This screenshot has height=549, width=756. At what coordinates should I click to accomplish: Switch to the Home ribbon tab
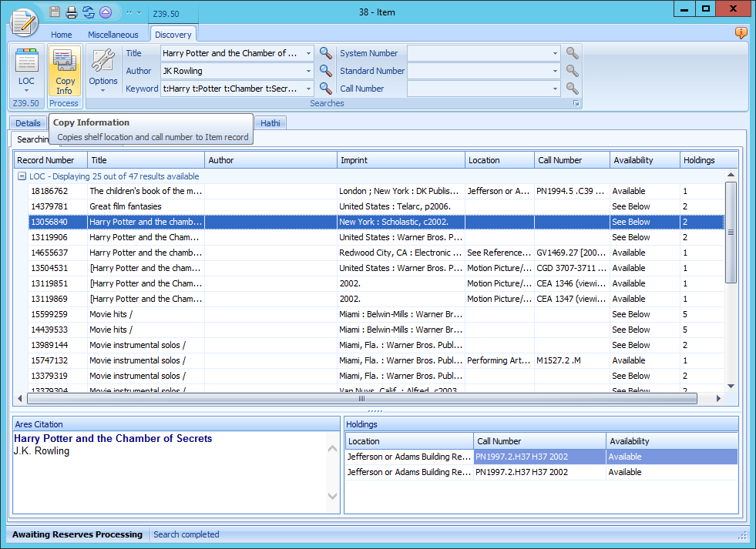click(x=62, y=35)
